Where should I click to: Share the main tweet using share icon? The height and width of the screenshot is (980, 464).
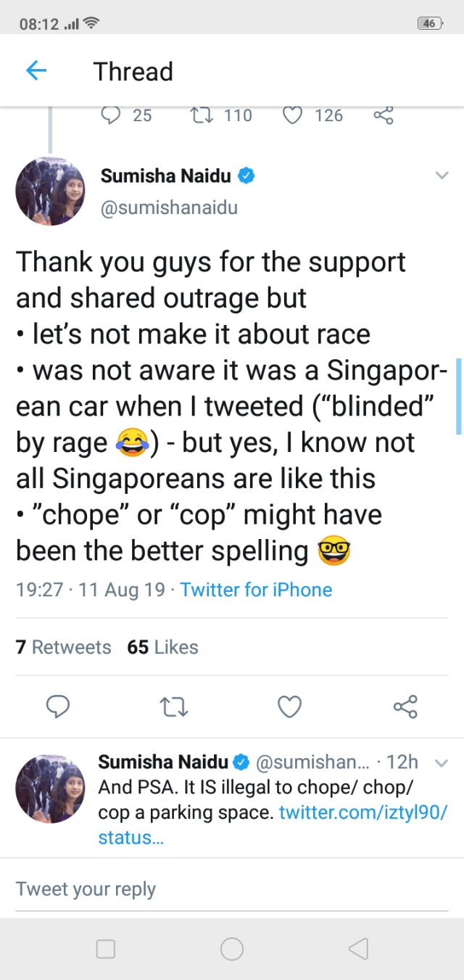405,706
